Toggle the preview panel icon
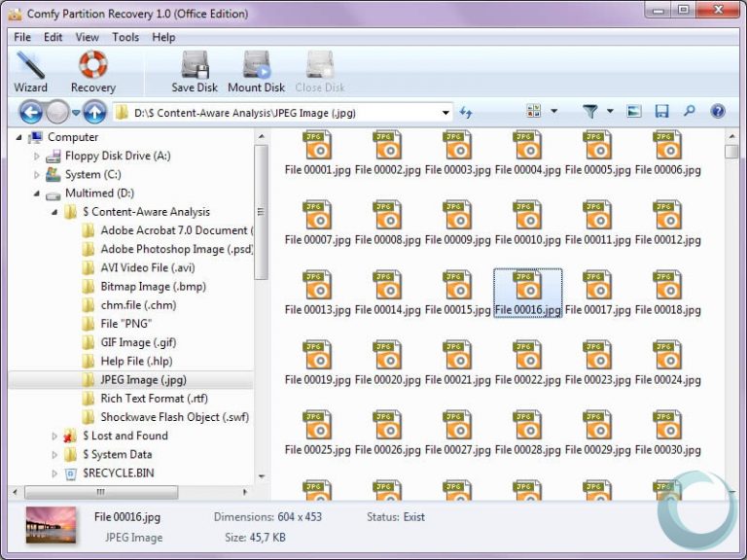This screenshot has height=560, width=747. coord(634,112)
